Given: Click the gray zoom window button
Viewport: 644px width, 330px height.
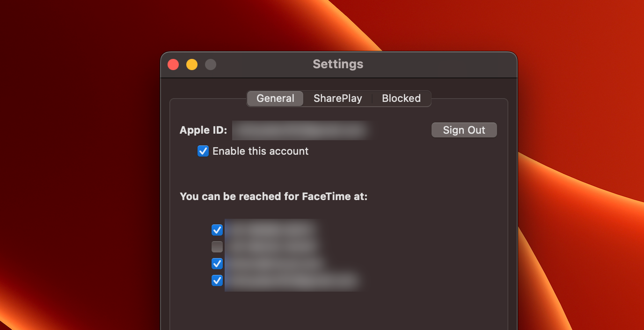Looking at the screenshot, I should (x=210, y=64).
